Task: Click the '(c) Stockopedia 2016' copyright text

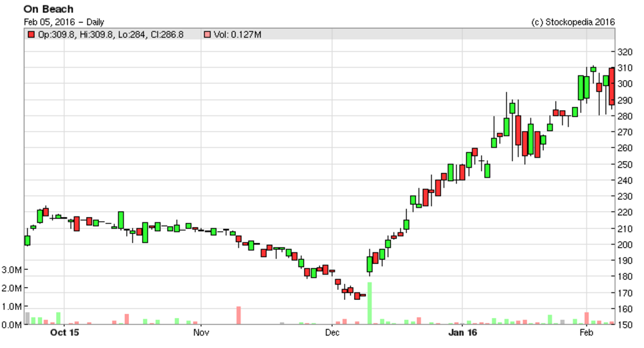Action: (573, 22)
